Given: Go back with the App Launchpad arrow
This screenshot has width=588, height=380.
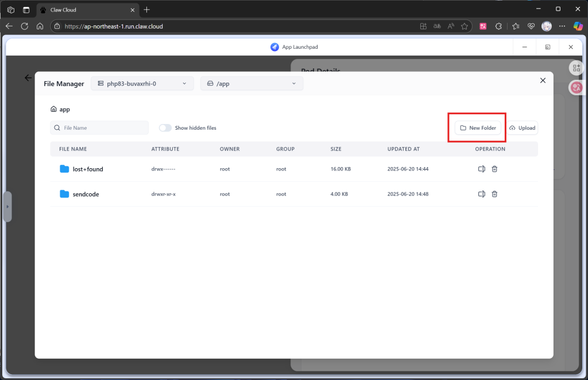Looking at the screenshot, I should (x=28, y=78).
